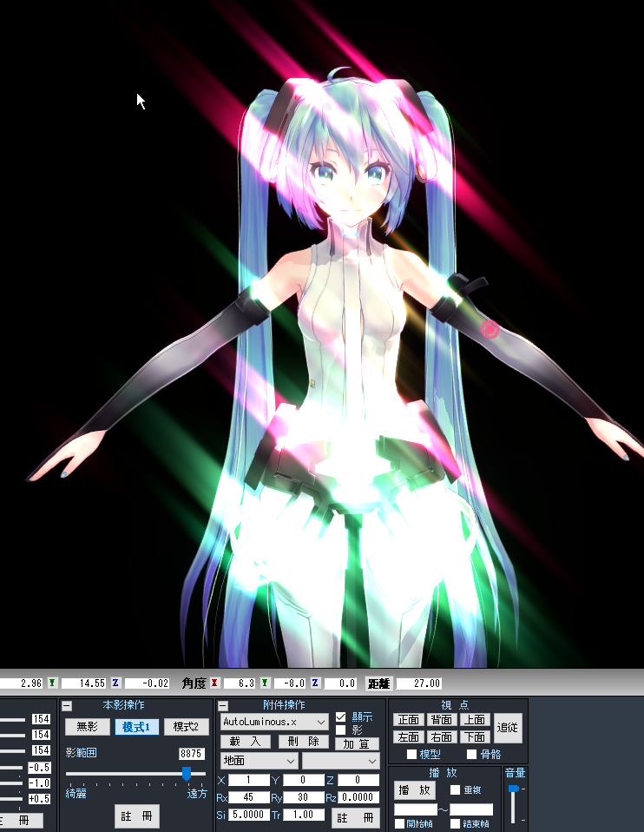Click the angle X field showing 6.3

[240, 683]
